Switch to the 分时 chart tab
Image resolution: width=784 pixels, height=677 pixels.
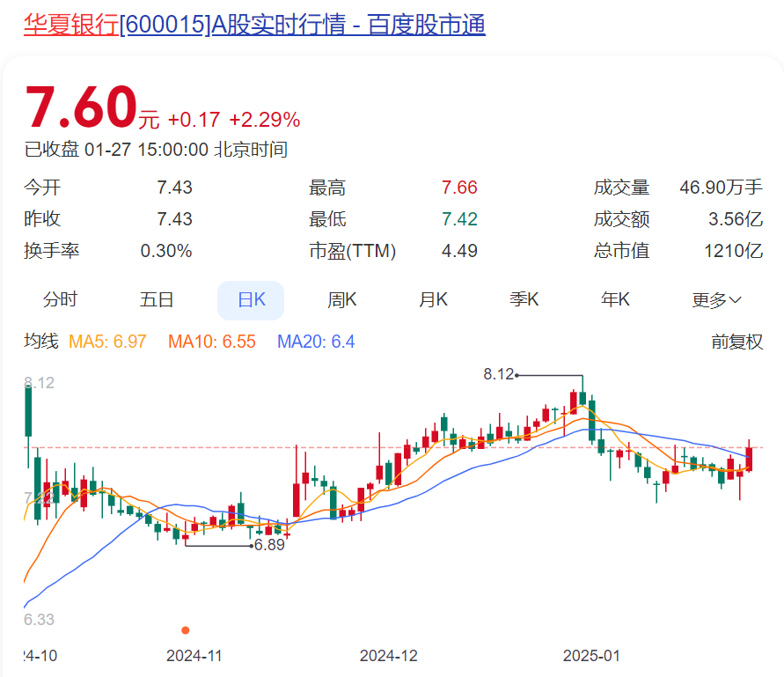coord(60,299)
